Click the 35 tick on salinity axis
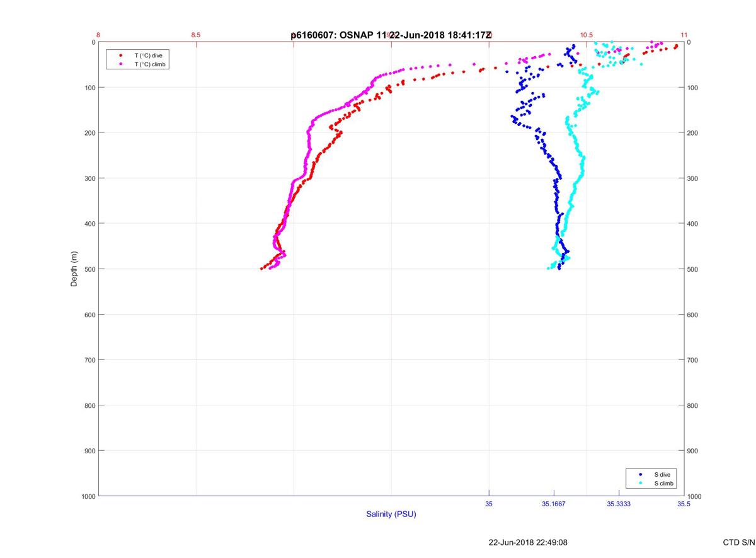Viewport: 756px width, 558px height. [489, 504]
